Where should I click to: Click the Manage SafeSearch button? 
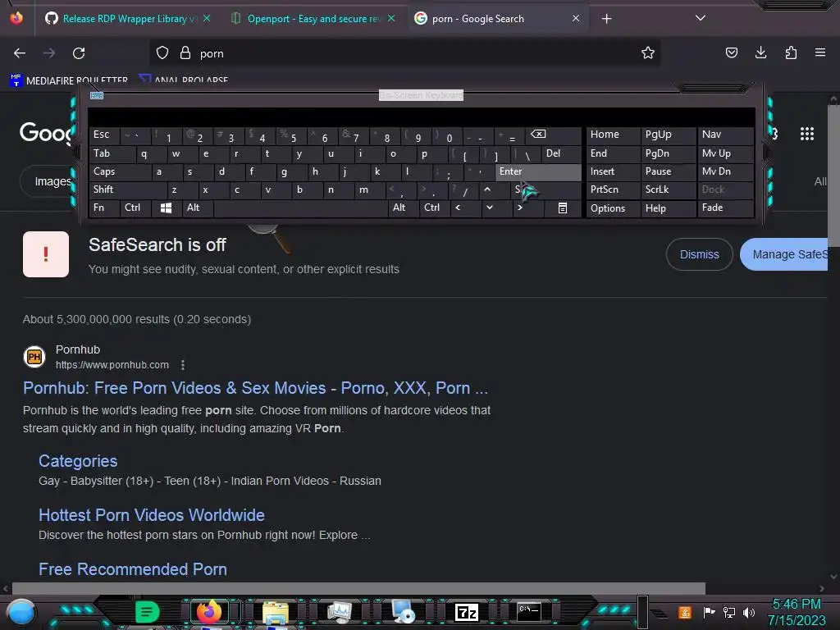(784, 254)
